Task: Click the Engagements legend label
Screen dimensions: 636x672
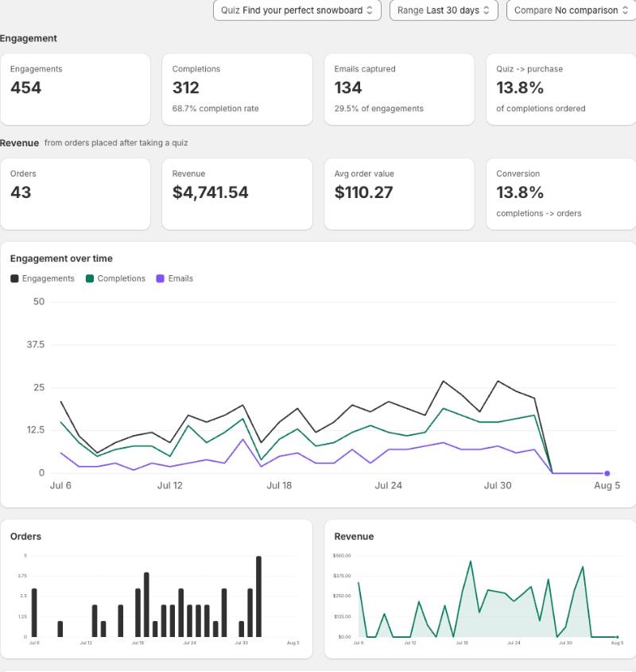Action: (48, 278)
